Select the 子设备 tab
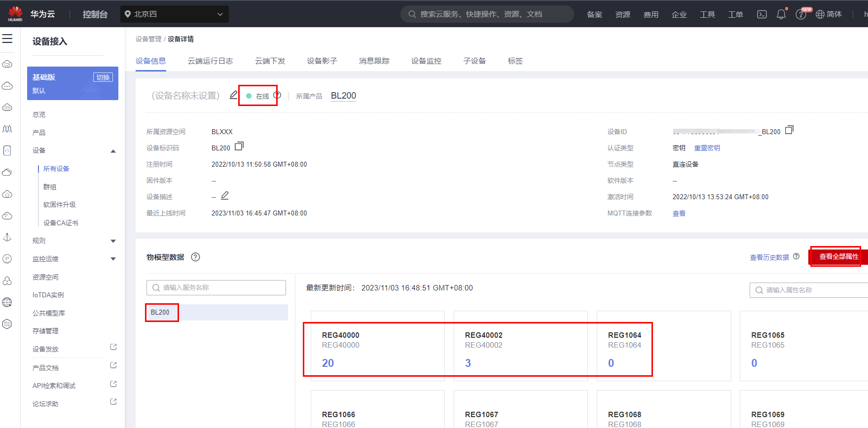The image size is (868, 428). 474,61
